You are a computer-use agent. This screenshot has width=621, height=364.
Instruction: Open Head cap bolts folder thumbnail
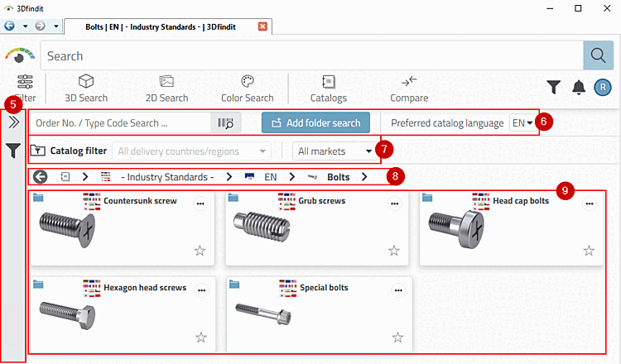pos(456,230)
